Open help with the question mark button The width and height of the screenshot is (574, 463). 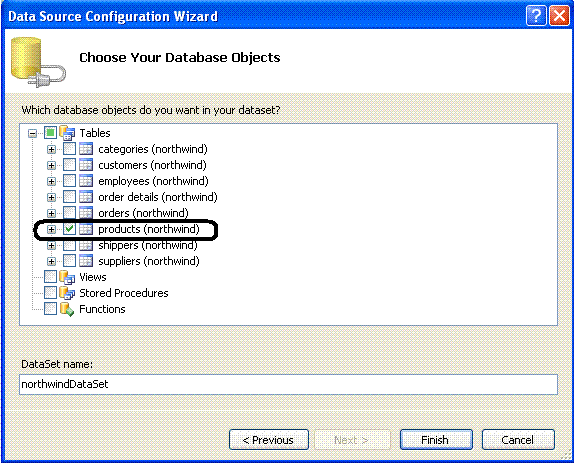pos(536,16)
